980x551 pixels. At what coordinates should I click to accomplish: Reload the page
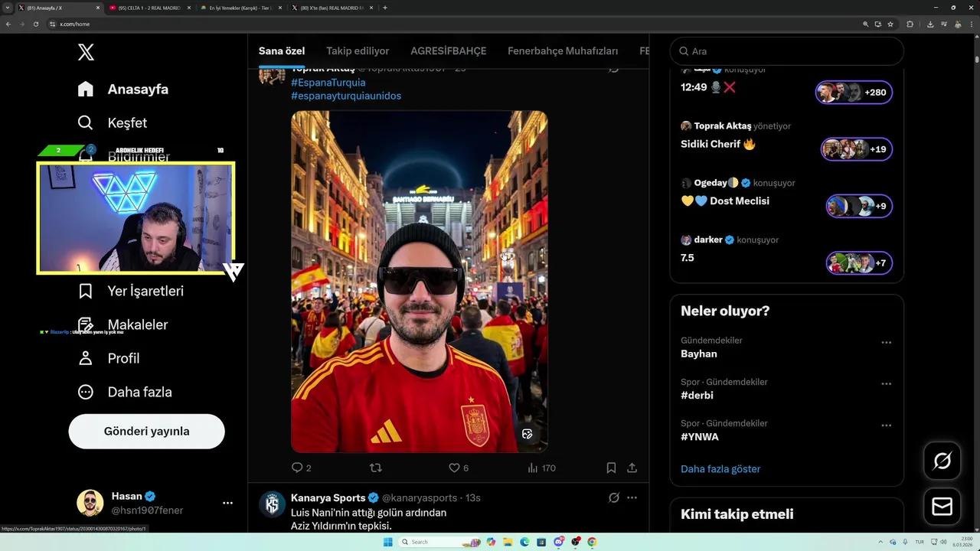pyautogui.click(x=35, y=24)
